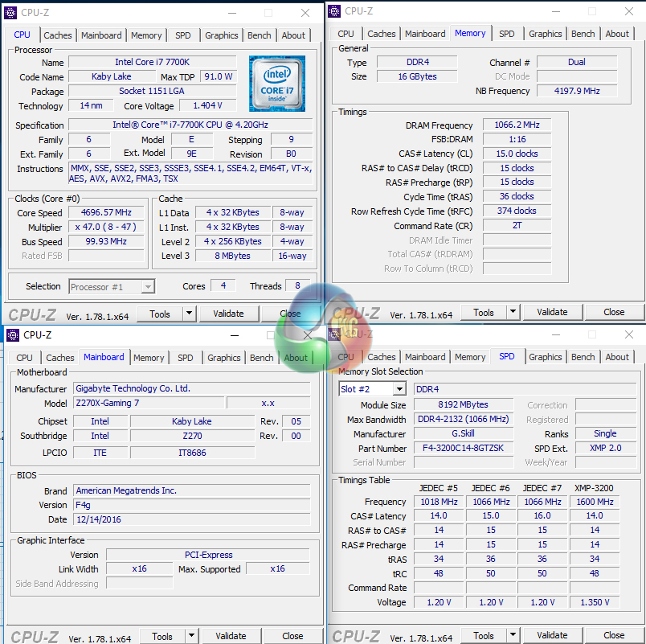
Task: Click the CPU-Z title bar icon in the Mainboard window
Action: click(14, 335)
